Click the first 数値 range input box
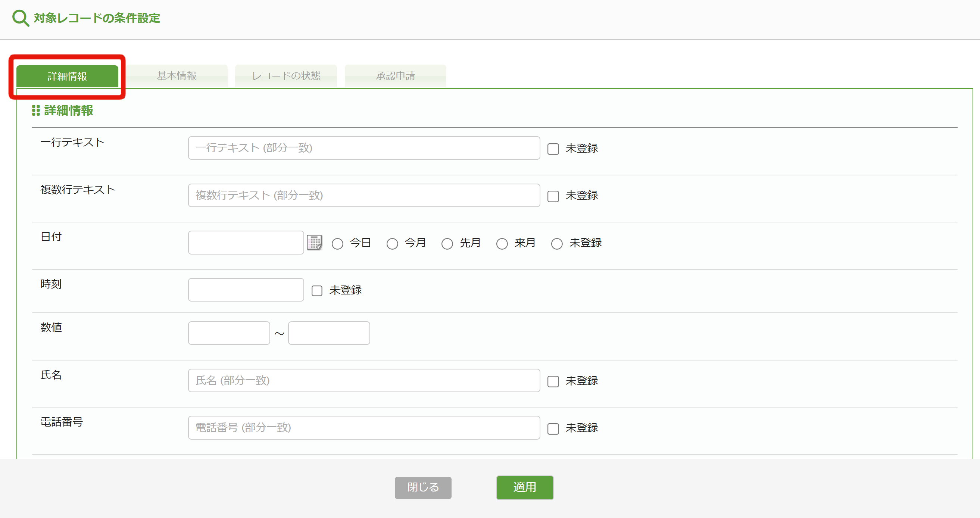980x518 pixels. tap(229, 333)
